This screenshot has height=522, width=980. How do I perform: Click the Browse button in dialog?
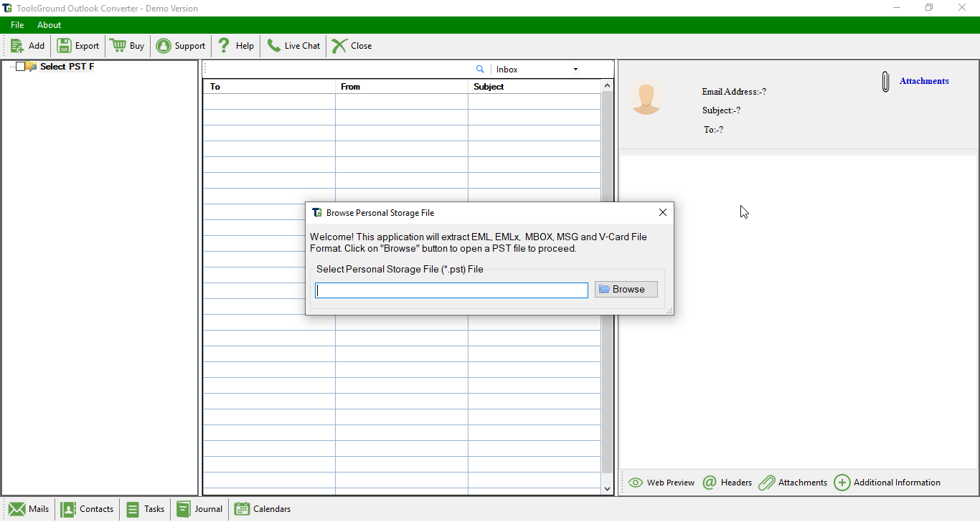(x=626, y=290)
